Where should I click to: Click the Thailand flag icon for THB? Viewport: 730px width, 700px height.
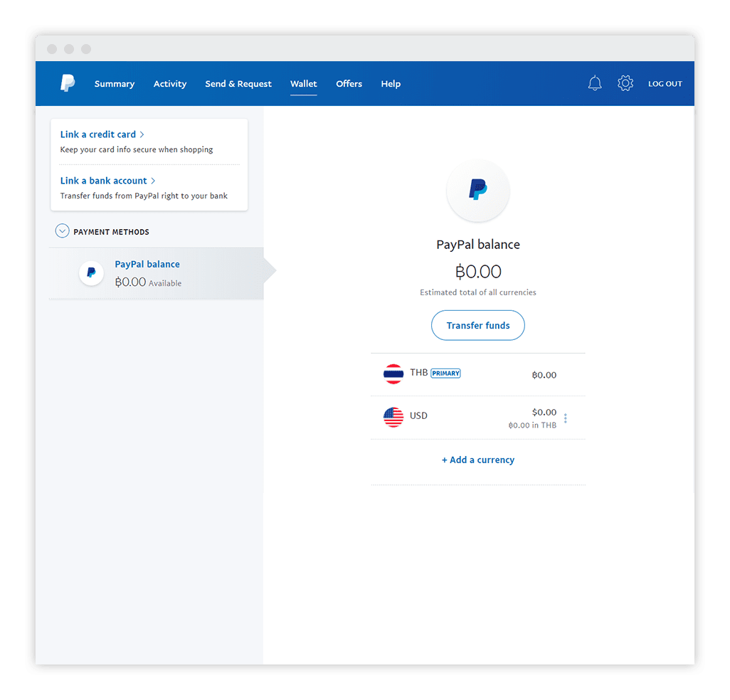tap(393, 373)
